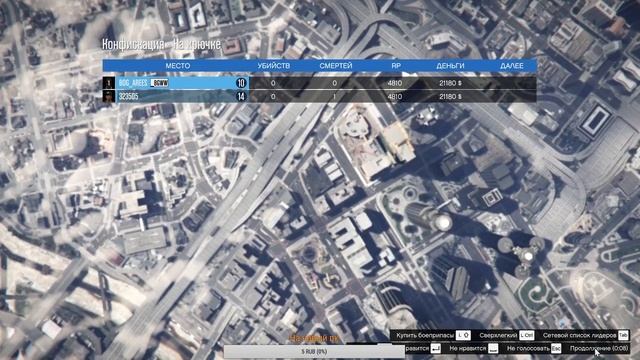Click the Купить боеприпасы prompt
640x360 pixels.
point(424,336)
